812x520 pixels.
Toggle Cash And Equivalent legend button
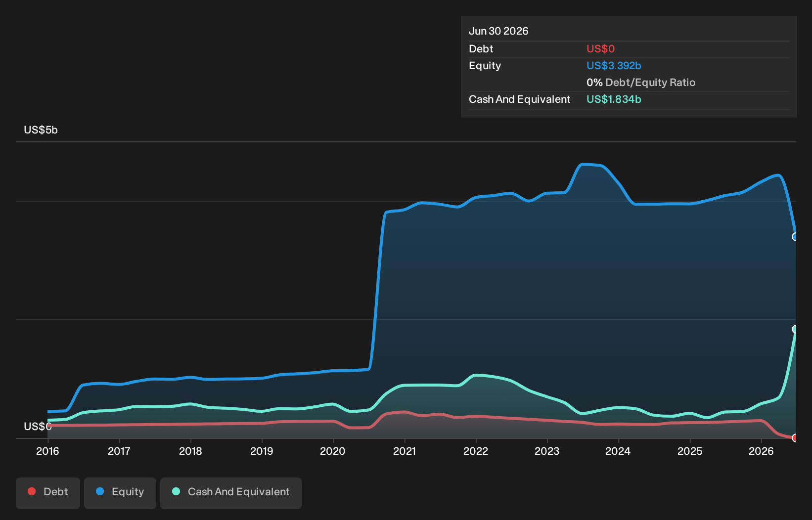231,493
